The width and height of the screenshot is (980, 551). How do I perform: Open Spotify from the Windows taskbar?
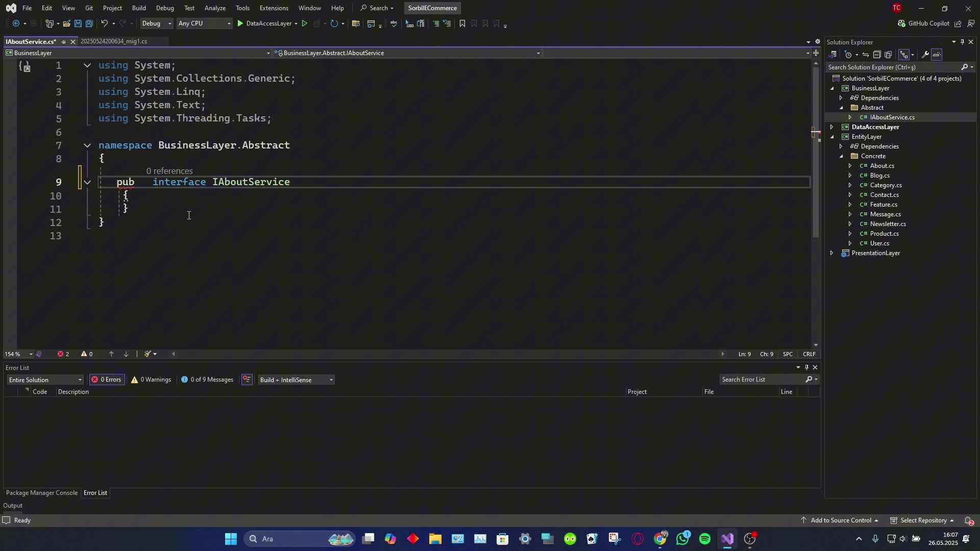(705, 539)
